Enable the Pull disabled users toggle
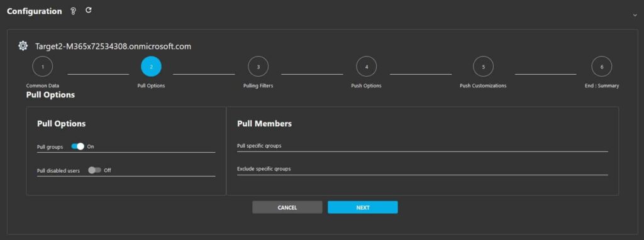This screenshot has width=644, height=240. pos(94,170)
